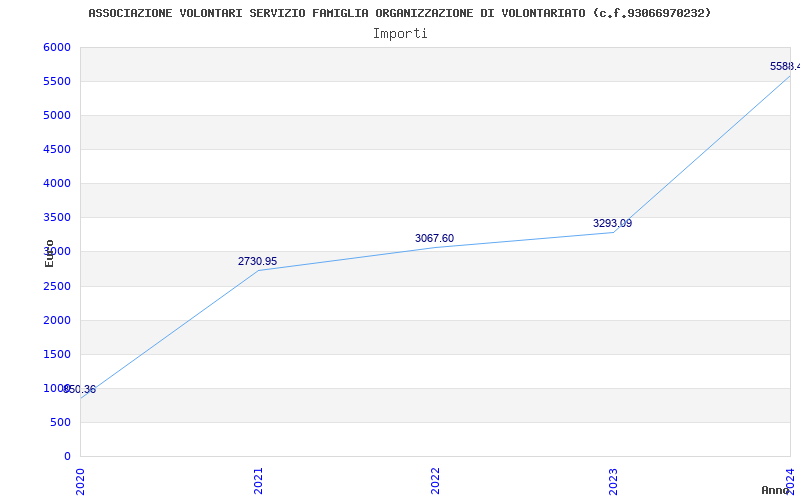Click the chart title with c.f.93066970232

[399, 13]
